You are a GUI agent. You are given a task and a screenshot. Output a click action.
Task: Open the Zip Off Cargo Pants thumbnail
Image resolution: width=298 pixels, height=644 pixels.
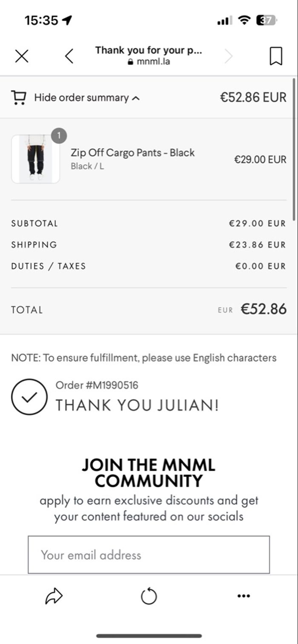(x=35, y=159)
